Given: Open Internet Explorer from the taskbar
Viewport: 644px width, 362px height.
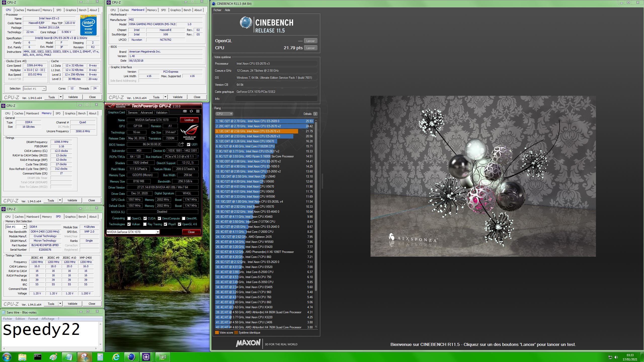Looking at the screenshot, I should tap(116, 357).
